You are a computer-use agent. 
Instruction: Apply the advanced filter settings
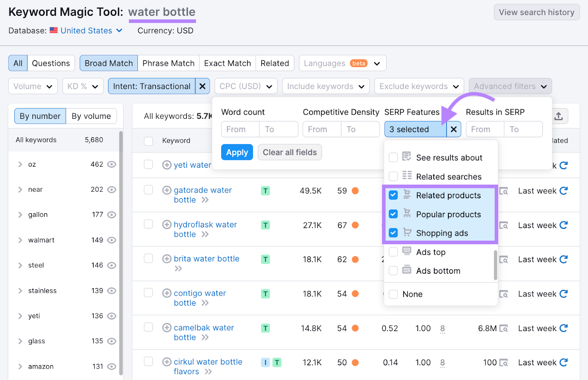click(237, 152)
